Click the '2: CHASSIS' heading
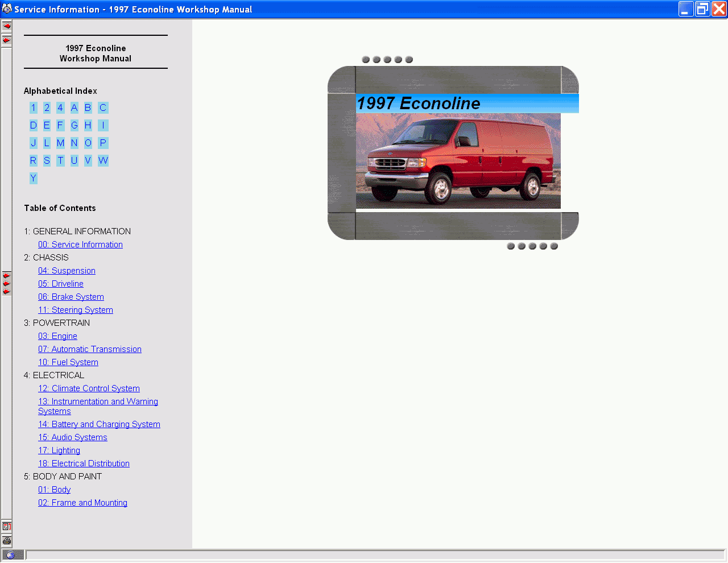 (46, 258)
